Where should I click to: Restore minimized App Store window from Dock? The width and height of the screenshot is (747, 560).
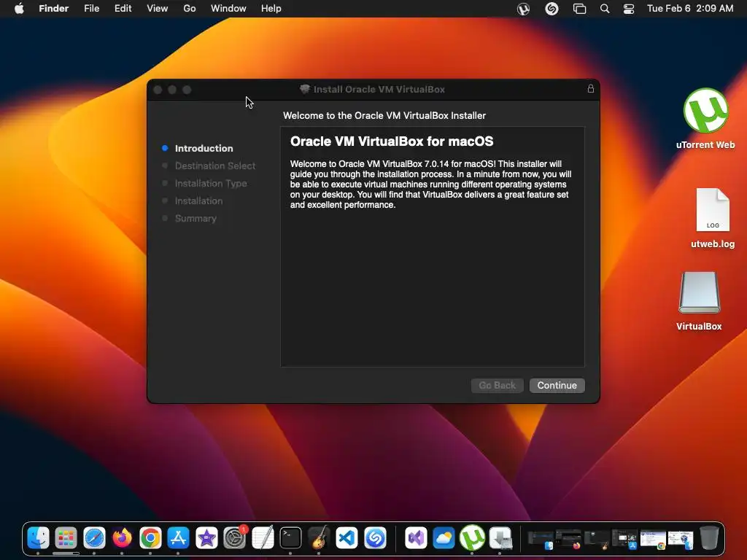(x=624, y=540)
